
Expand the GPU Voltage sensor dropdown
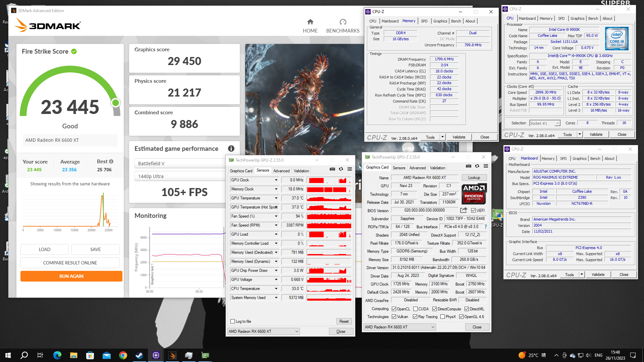coord(276,280)
